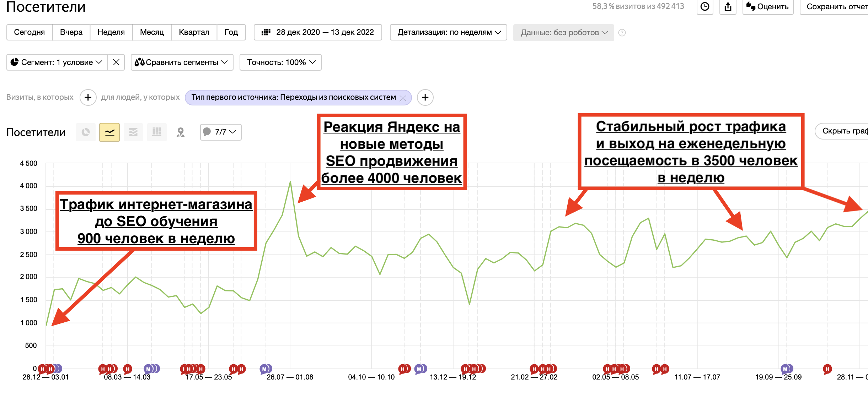Remove the segment with X button

116,62
